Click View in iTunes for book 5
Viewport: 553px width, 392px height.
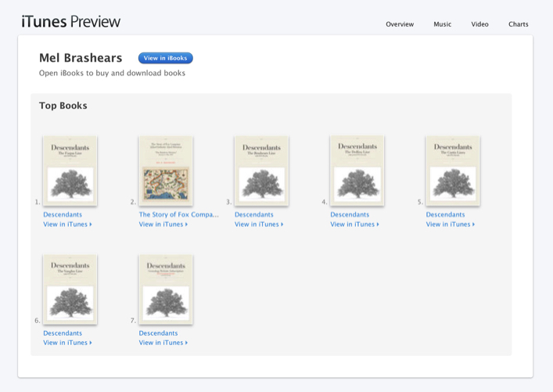point(451,225)
